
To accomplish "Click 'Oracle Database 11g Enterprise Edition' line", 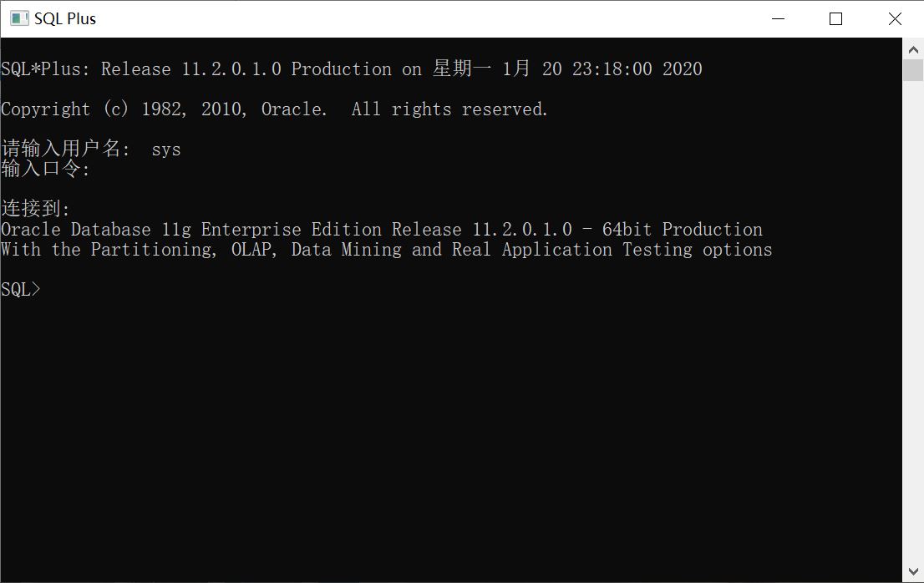I will click(x=382, y=229).
